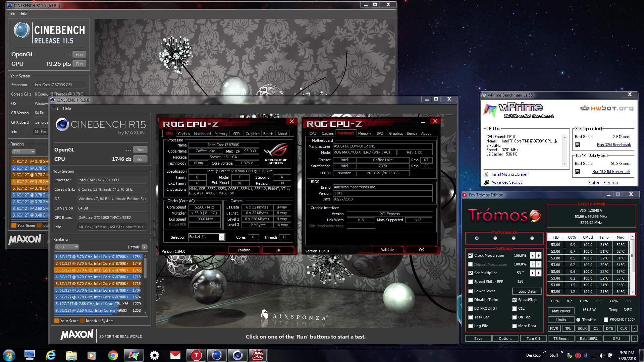Click the Install Missing Libraries document icon

coord(486,174)
